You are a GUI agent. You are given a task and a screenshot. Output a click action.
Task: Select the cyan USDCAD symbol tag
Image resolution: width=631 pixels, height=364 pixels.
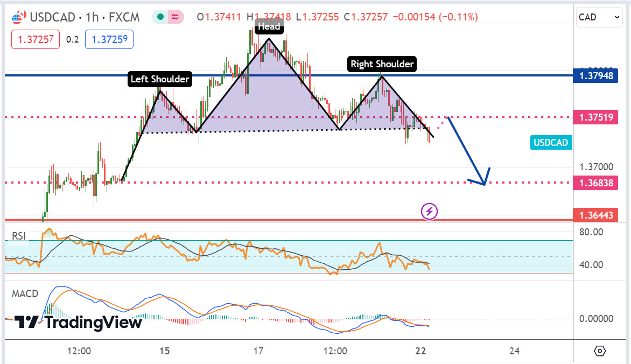(x=551, y=143)
